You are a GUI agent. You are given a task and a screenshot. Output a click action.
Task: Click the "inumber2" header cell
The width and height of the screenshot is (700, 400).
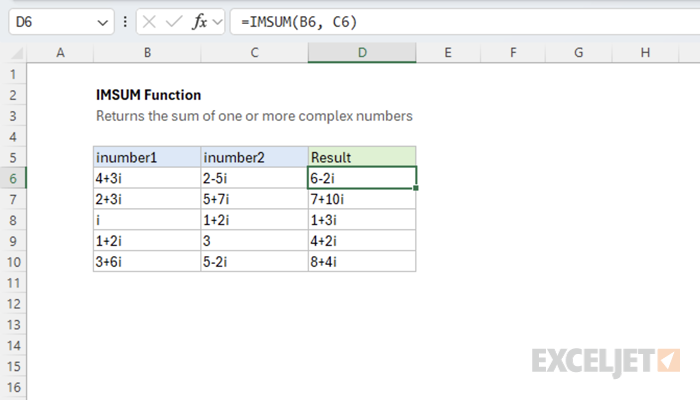[254, 157]
